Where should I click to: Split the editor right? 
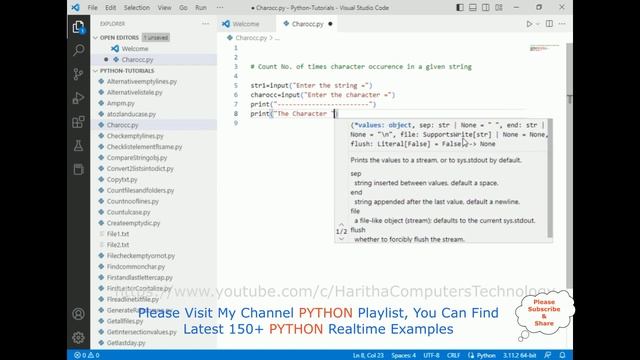(549, 24)
